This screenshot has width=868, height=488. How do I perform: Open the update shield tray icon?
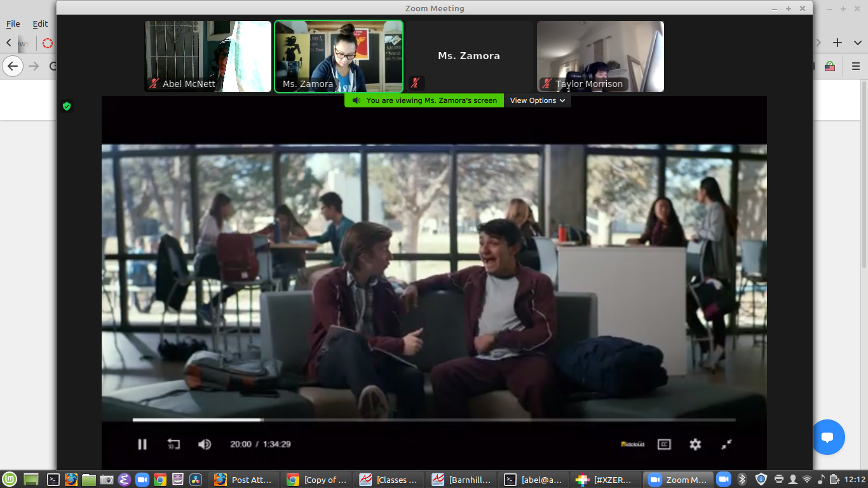[x=761, y=479]
